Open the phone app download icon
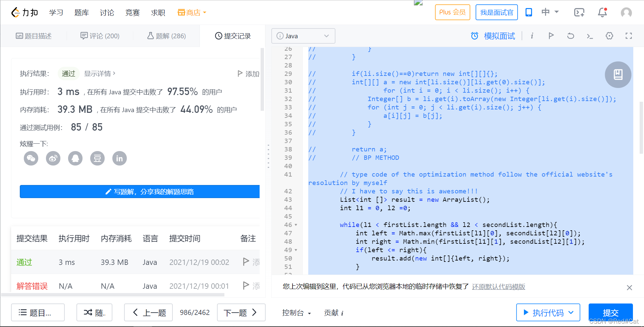 click(529, 12)
